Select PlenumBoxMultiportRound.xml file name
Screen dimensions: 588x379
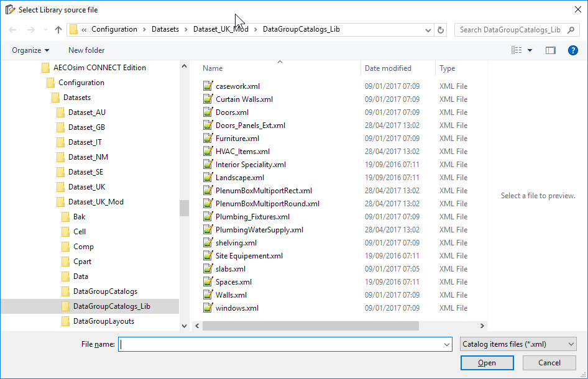click(x=267, y=204)
